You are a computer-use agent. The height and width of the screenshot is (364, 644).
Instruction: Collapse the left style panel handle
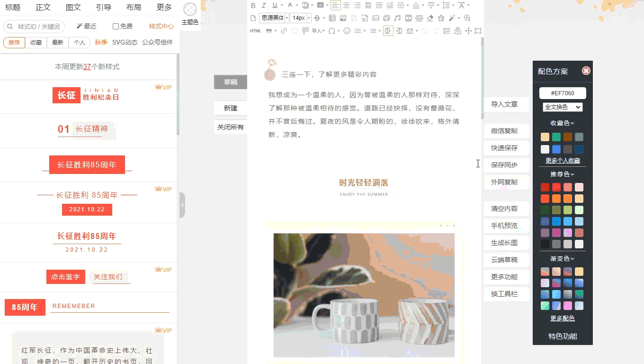pyautogui.click(x=182, y=205)
